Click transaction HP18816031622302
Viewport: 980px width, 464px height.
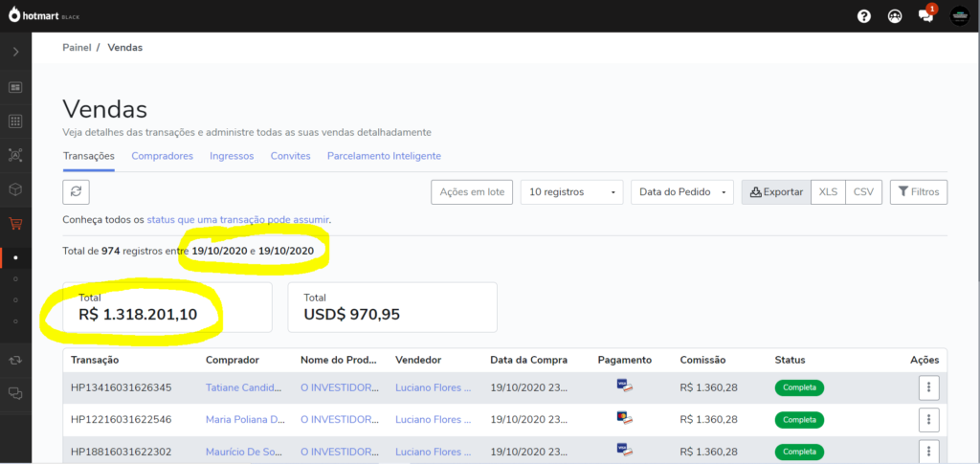coord(122,451)
